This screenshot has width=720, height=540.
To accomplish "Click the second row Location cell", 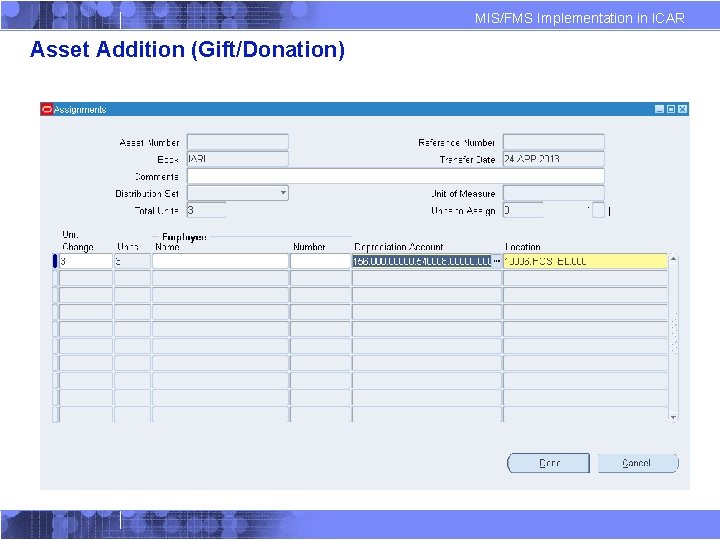I will (x=585, y=278).
